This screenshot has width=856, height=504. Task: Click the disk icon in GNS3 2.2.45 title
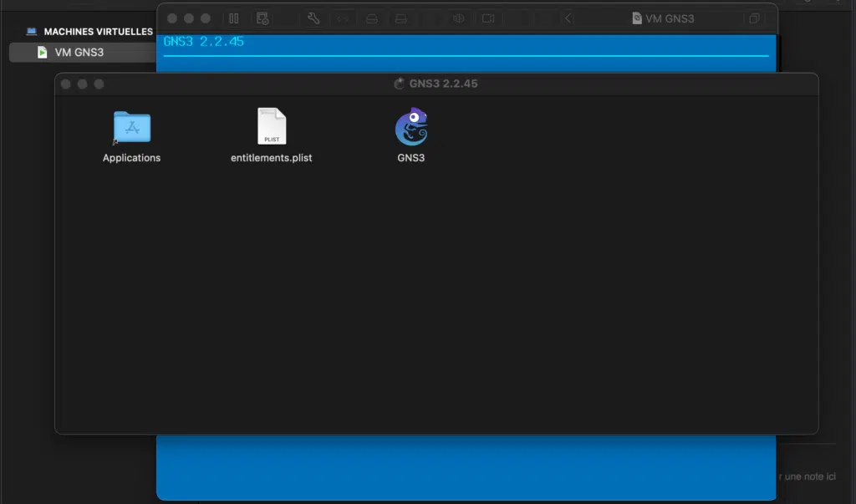399,84
